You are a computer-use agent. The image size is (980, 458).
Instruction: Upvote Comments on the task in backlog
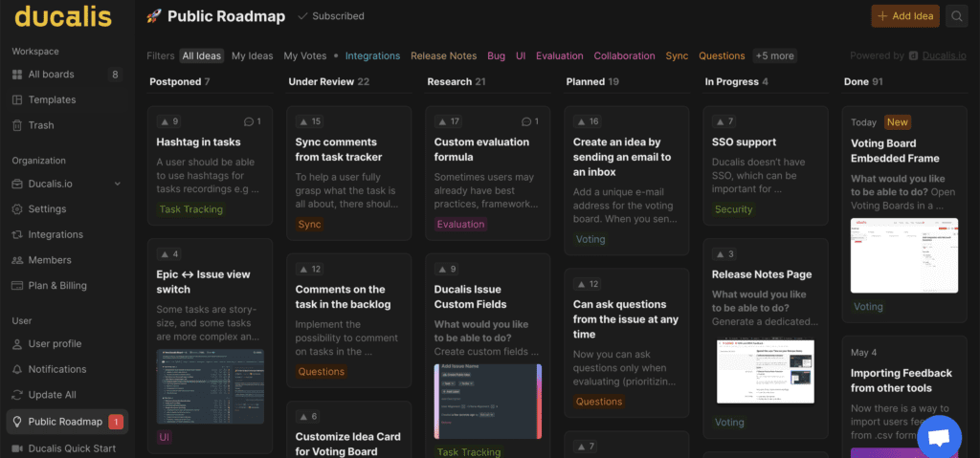click(x=309, y=269)
